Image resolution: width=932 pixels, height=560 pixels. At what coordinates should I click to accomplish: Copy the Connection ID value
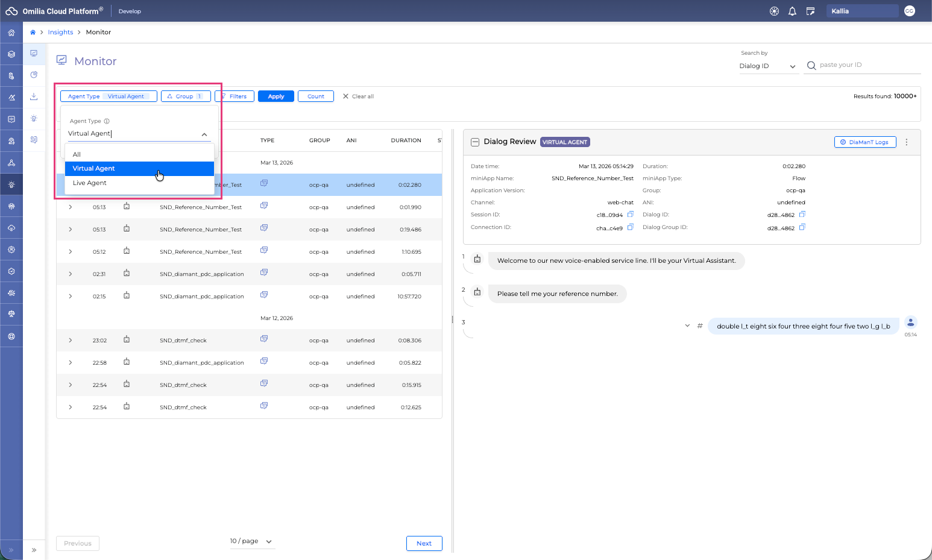point(631,227)
